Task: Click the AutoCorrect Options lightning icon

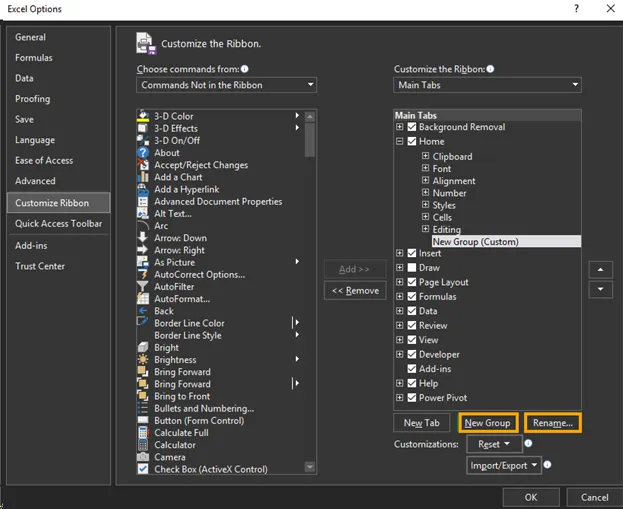Action: 143,274
